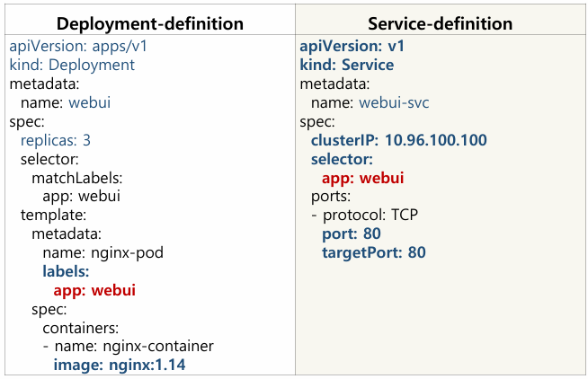
Task: Select the "targetPort: 80" line
Action: point(373,252)
